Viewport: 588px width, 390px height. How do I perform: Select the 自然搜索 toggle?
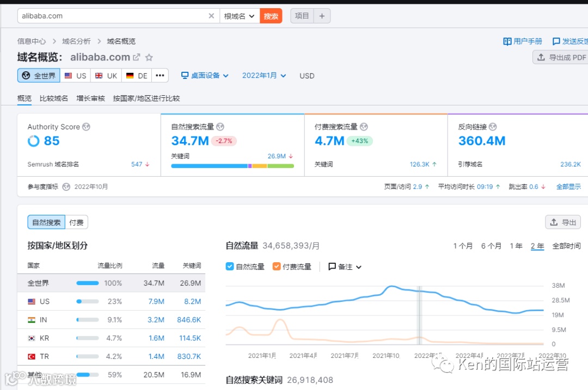(46, 222)
